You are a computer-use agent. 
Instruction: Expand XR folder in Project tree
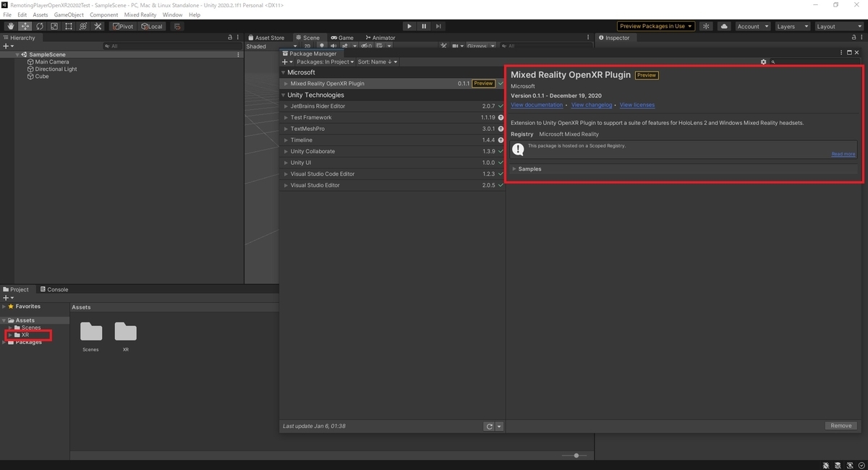11,335
